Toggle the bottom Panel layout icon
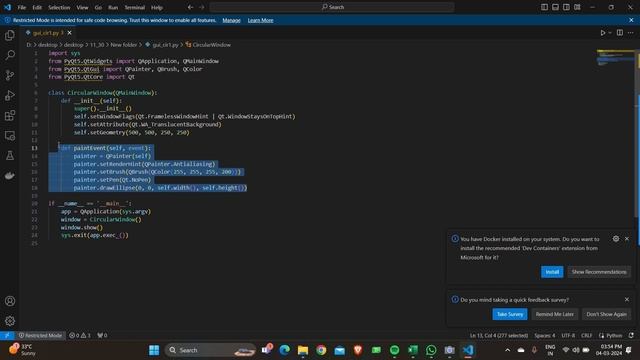This screenshot has width=640, height=360. 555,7
